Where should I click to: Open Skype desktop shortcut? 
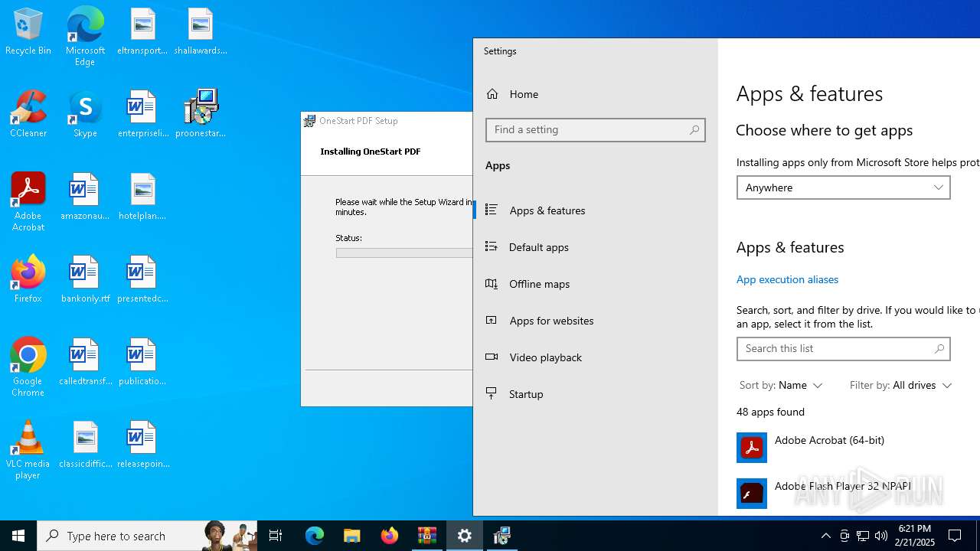(x=85, y=114)
